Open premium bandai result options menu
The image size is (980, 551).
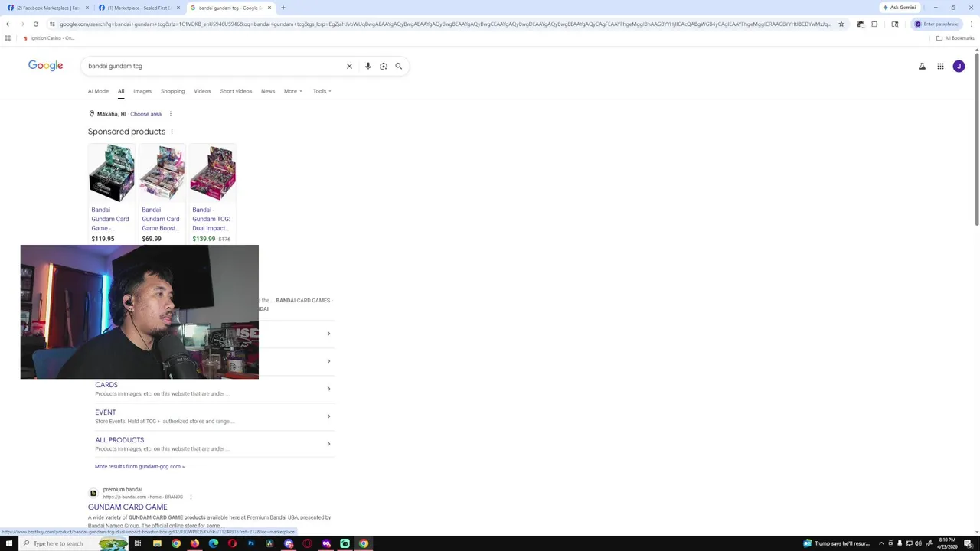click(191, 497)
